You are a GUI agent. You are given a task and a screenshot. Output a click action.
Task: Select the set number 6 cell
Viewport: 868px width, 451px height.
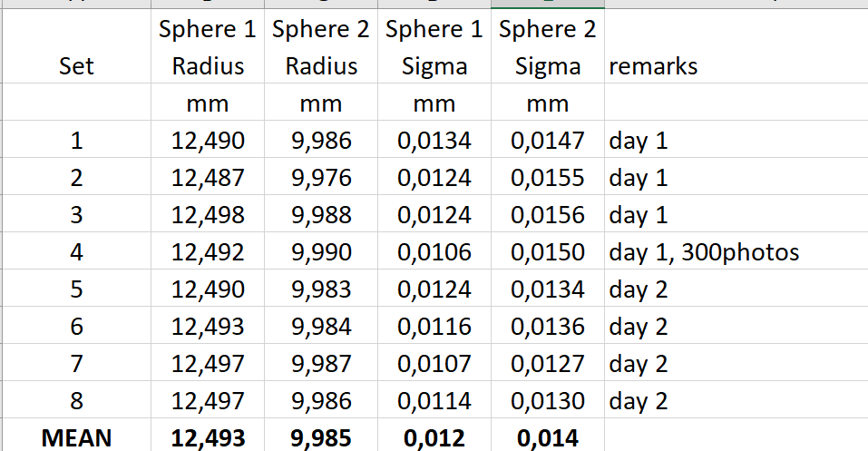point(76,327)
